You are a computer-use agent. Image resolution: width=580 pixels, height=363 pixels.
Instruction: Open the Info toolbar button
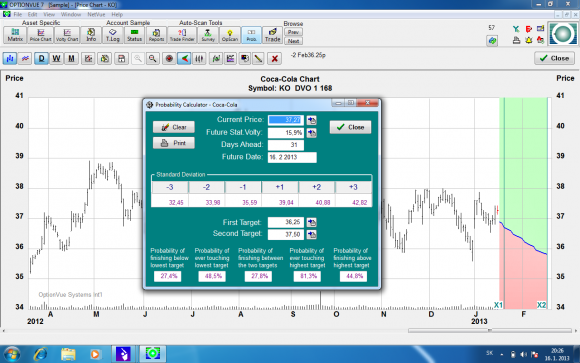click(91, 35)
